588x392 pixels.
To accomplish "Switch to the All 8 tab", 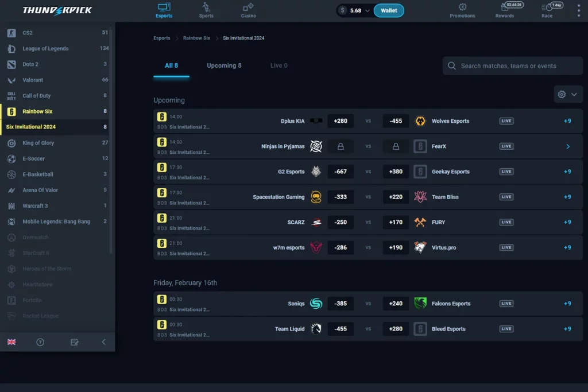I will click(x=171, y=65).
